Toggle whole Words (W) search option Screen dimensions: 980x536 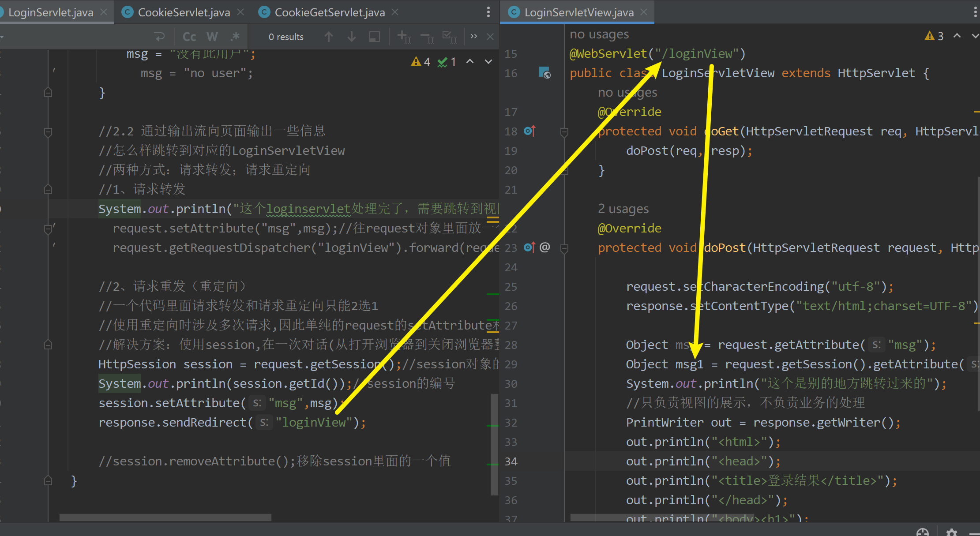[x=212, y=37]
